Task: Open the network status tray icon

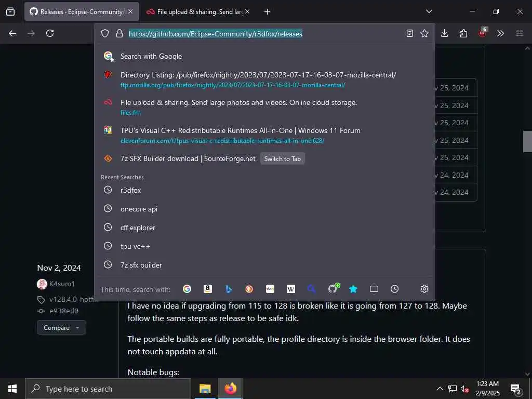Action: (453, 389)
